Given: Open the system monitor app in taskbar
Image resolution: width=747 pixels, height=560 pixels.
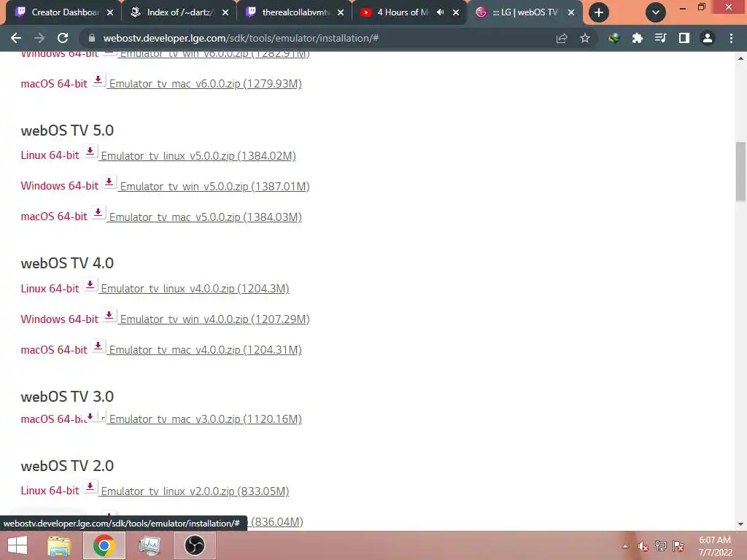Looking at the screenshot, I should [149, 545].
